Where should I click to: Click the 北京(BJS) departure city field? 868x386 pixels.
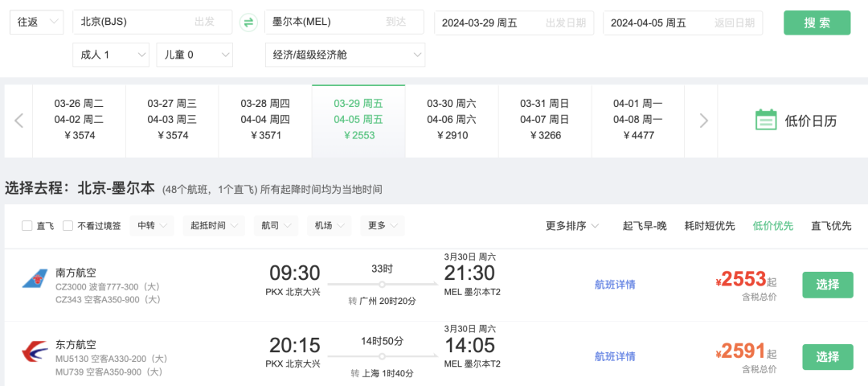point(152,23)
